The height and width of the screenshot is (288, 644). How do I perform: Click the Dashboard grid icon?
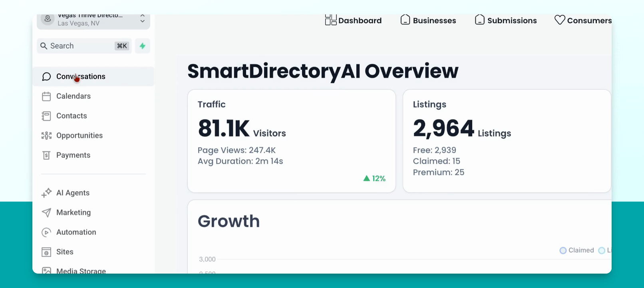(x=331, y=20)
